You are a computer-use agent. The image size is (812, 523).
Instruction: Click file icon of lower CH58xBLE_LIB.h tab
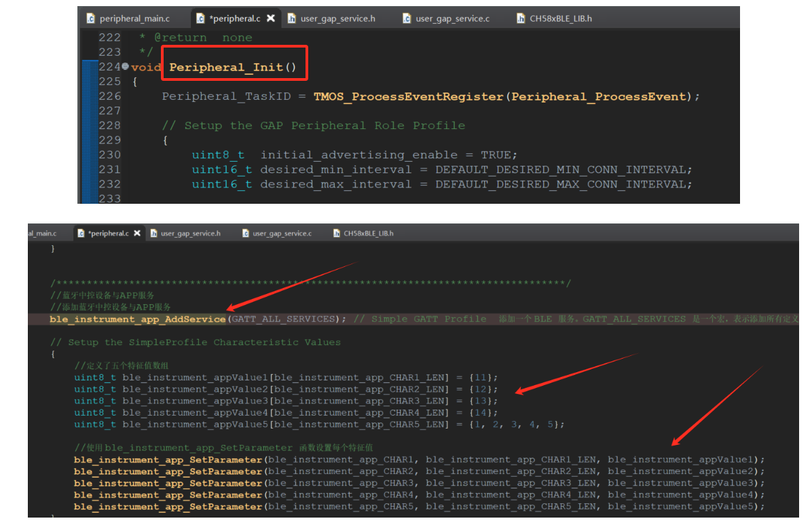point(337,233)
